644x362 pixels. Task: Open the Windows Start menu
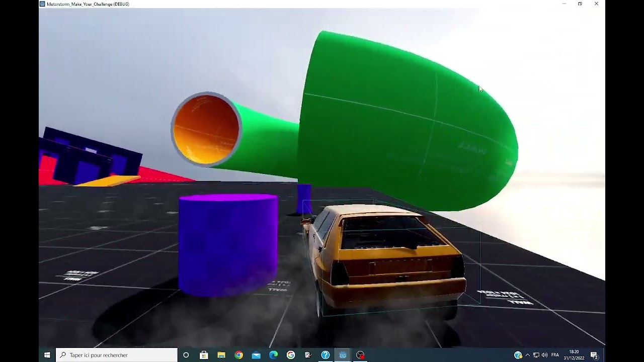click(47, 355)
